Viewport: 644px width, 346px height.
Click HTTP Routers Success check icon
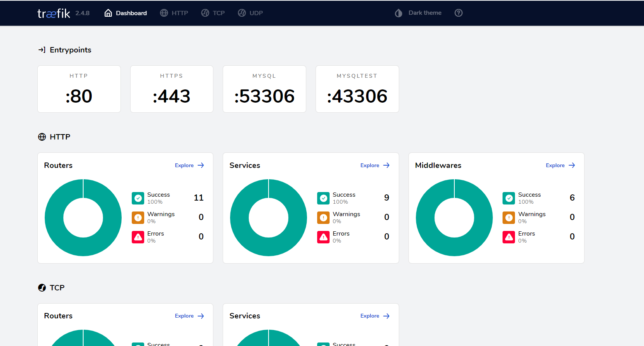(138, 198)
